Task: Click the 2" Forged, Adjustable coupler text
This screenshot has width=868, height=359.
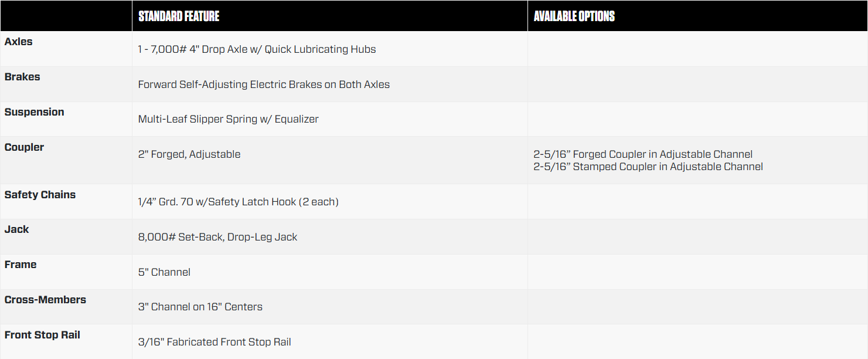Action: click(189, 154)
